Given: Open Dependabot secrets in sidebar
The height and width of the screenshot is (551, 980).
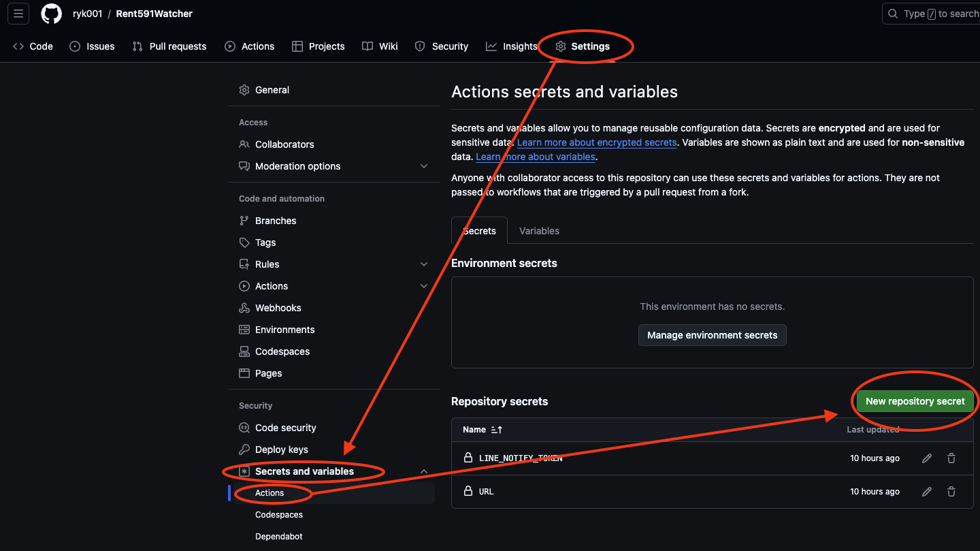Looking at the screenshot, I should click(x=279, y=537).
